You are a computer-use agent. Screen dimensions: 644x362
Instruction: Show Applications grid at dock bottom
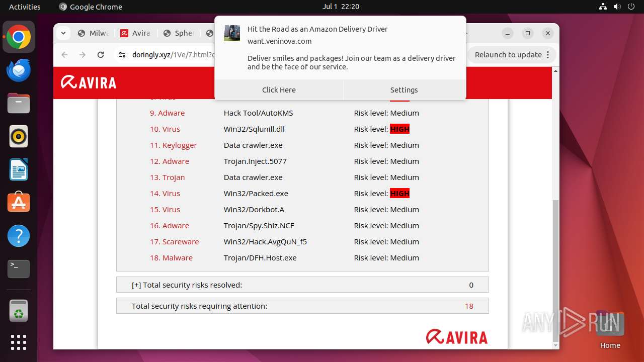tap(19, 342)
